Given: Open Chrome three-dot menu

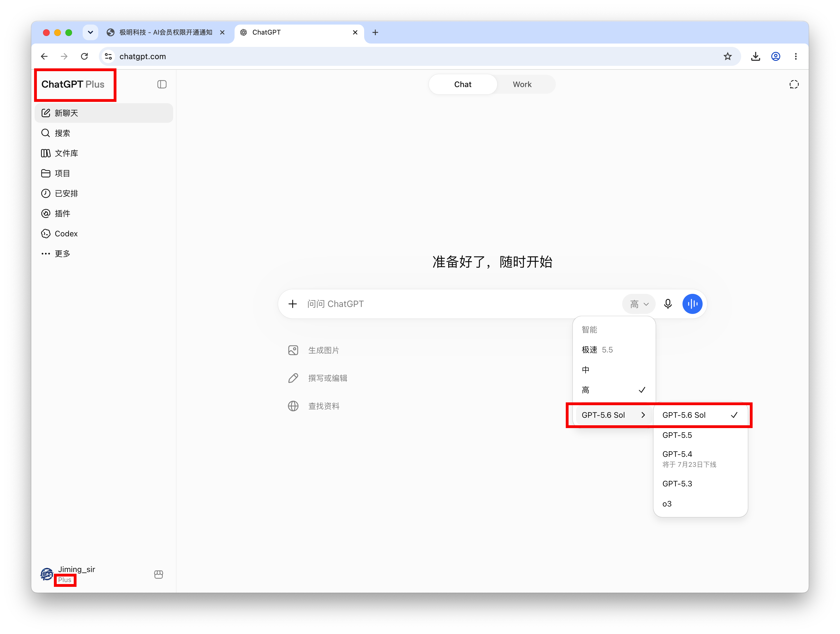Looking at the screenshot, I should coord(796,56).
